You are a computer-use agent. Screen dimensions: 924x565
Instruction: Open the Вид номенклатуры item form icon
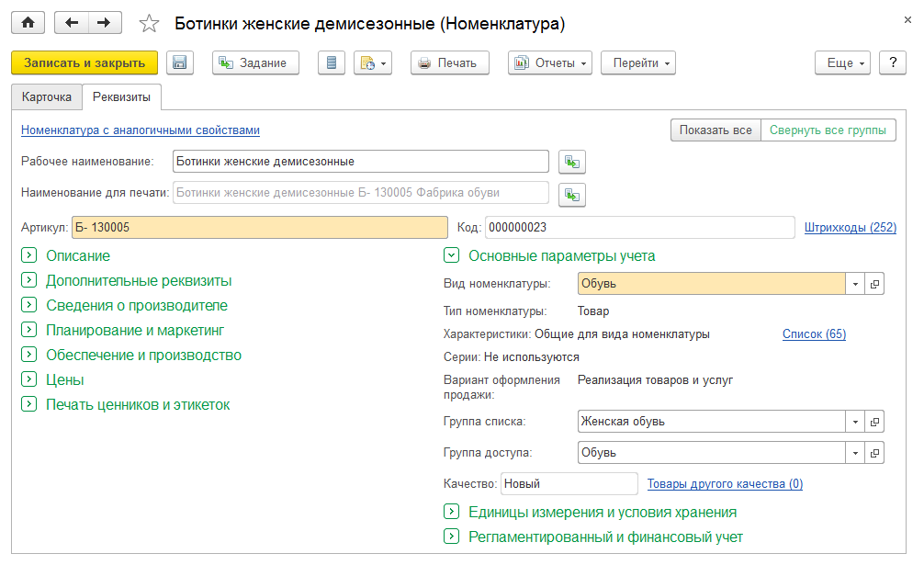click(875, 284)
